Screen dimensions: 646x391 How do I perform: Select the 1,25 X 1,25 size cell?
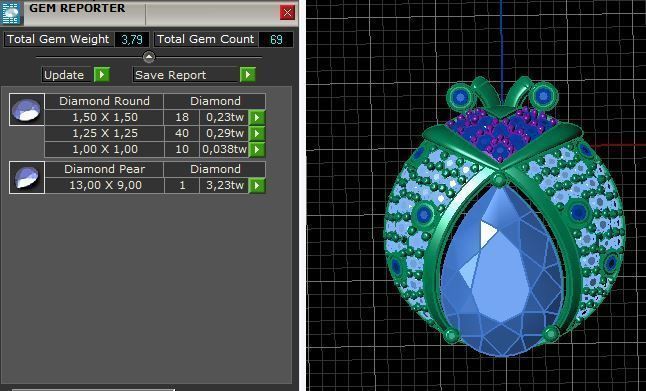(x=105, y=133)
